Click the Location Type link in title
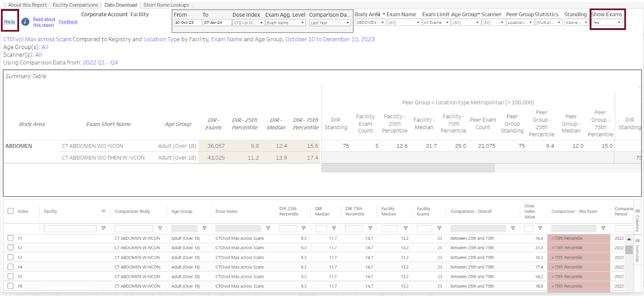Screen dimensions: 644x297 click(x=161, y=39)
